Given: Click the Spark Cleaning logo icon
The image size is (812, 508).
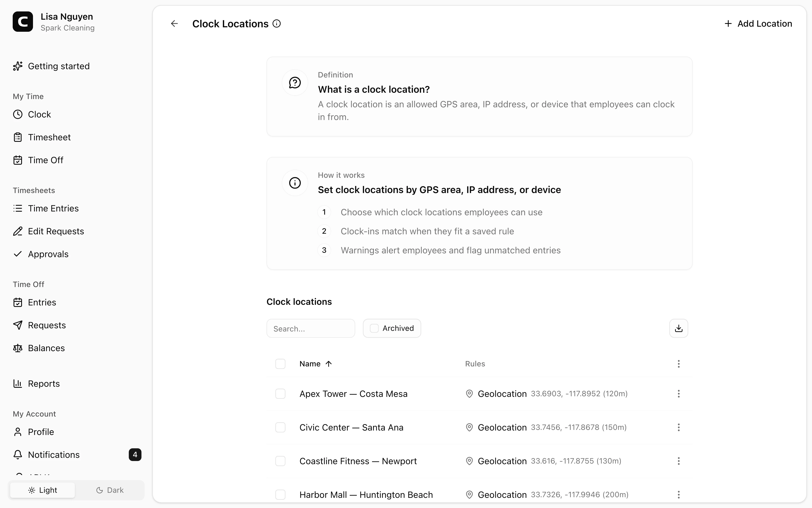Looking at the screenshot, I should (x=23, y=22).
